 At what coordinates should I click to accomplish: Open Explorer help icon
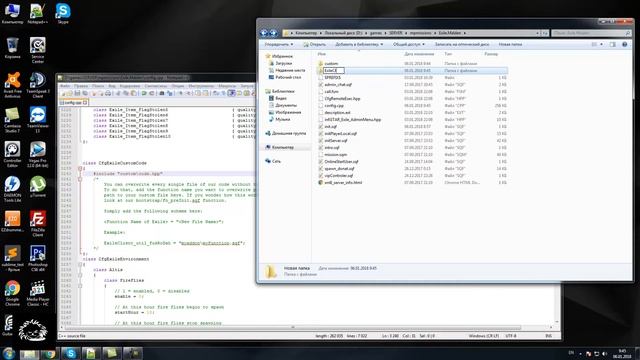(624, 44)
